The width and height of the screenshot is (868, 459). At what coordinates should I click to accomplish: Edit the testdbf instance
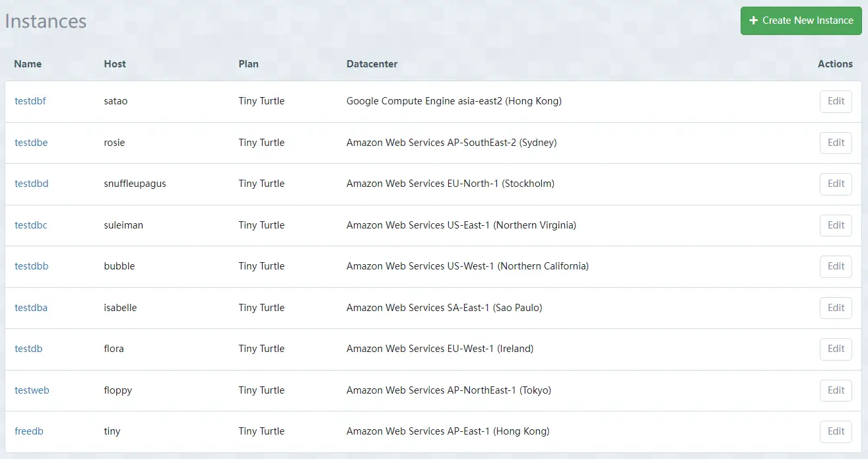coord(836,101)
